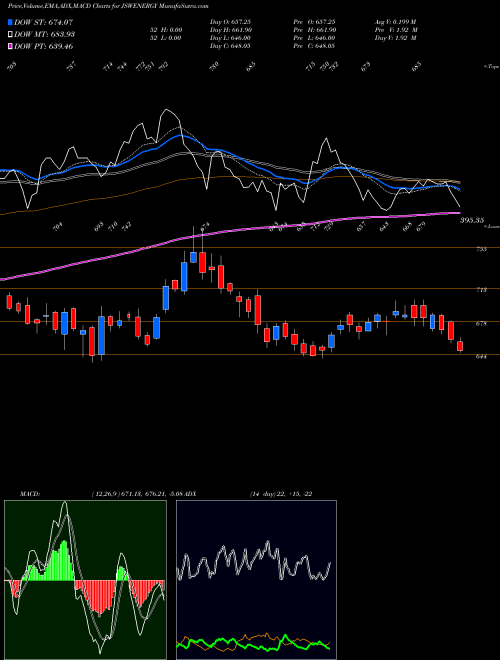Click the magenta DOW PT legend swatch
This screenshot has height=660, width=500.
pos(10,46)
